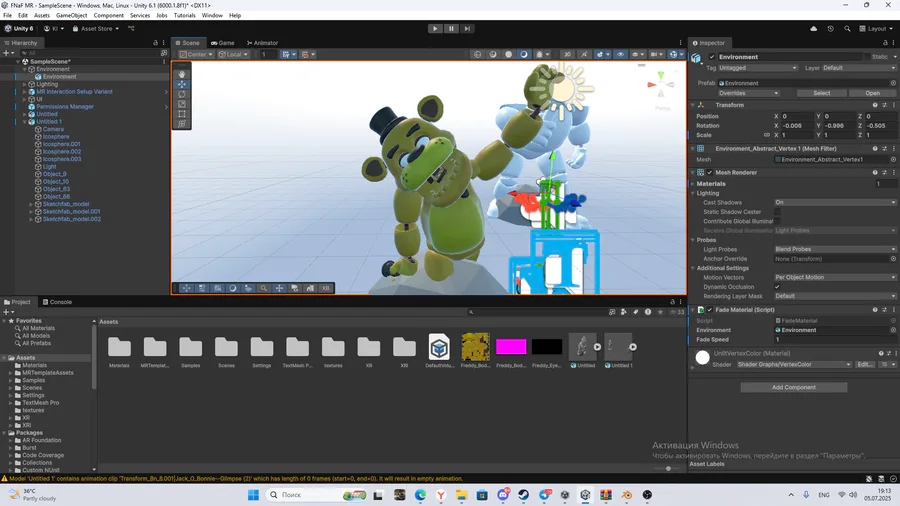Viewport: 900px width, 506px height.
Task: Switch to the Animator tab
Action: (x=262, y=43)
